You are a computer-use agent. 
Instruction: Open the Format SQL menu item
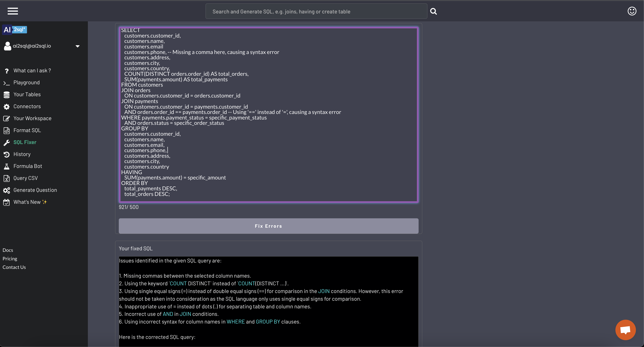pos(27,130)
